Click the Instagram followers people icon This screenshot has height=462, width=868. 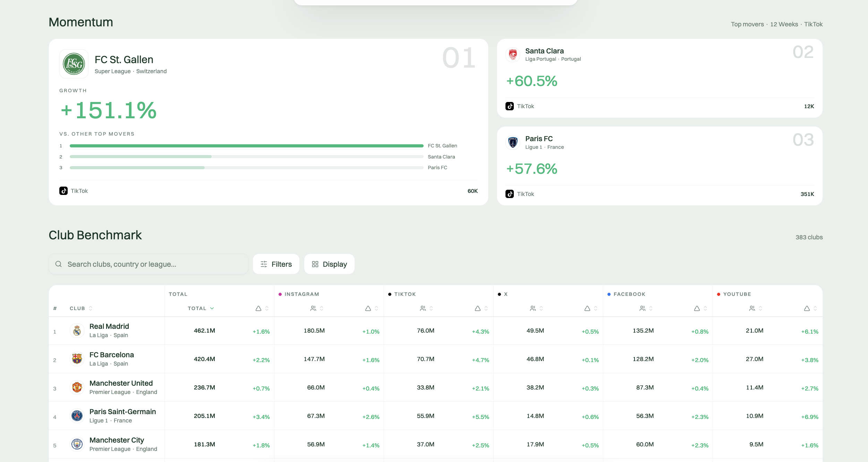pyautogui.click(x=313, y=308)
